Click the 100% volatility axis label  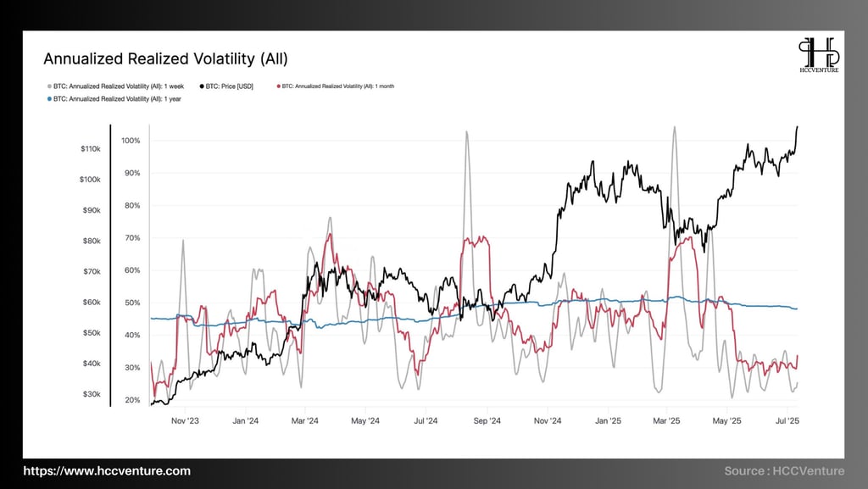[131, 141]
